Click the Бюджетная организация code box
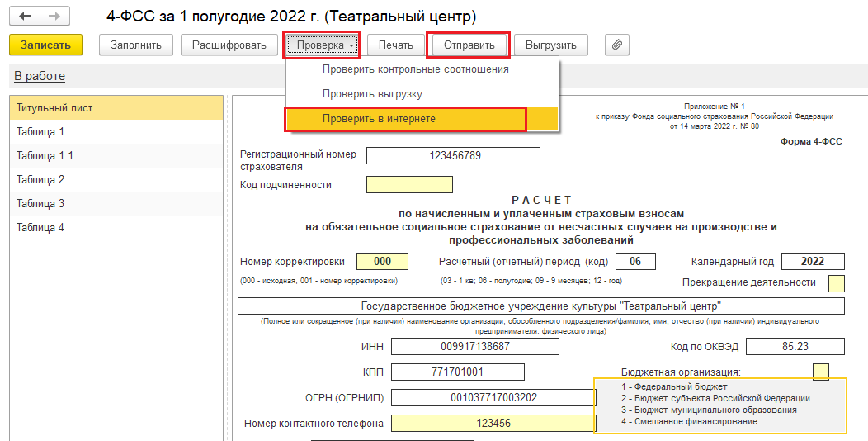This screenshot has height=441, width=868. (x=820, y=372)
